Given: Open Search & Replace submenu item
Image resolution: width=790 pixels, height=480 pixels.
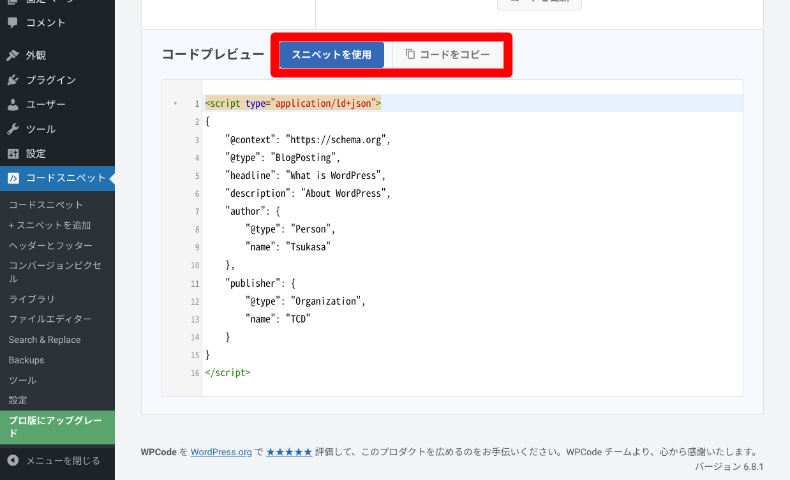Looking at the screenshot, I should 44,340.
